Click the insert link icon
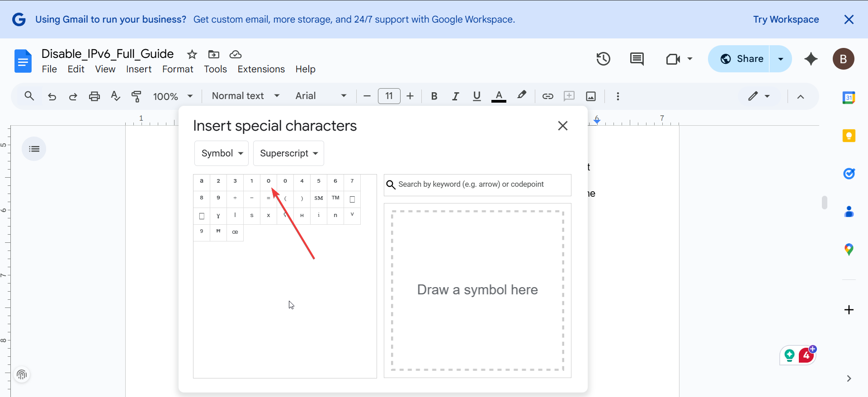This screenshot has height=397, width=868. click(x=547, y=96)
